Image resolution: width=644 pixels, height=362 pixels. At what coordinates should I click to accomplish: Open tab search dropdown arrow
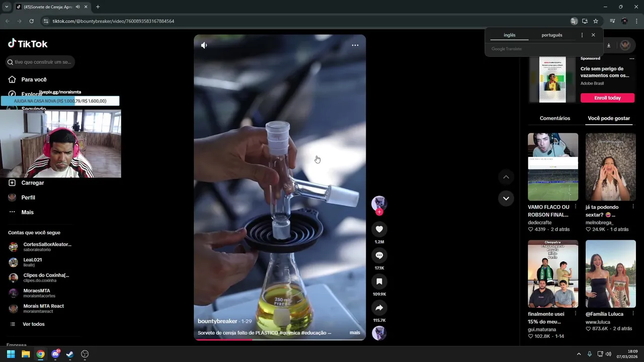tap(6, 7)
